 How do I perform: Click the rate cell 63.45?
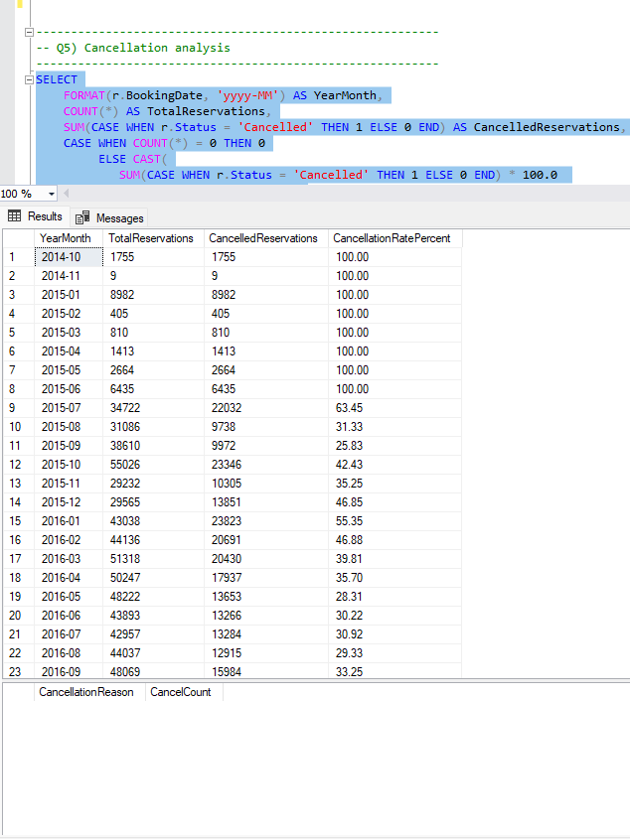(395, 408)
